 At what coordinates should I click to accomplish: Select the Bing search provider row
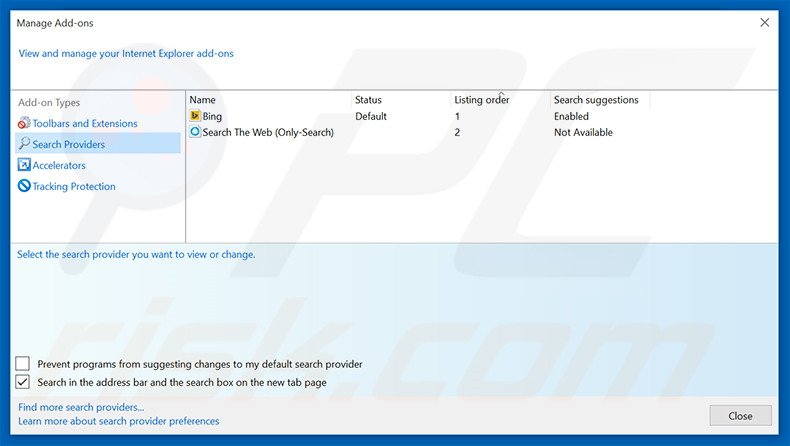point(418,116)
